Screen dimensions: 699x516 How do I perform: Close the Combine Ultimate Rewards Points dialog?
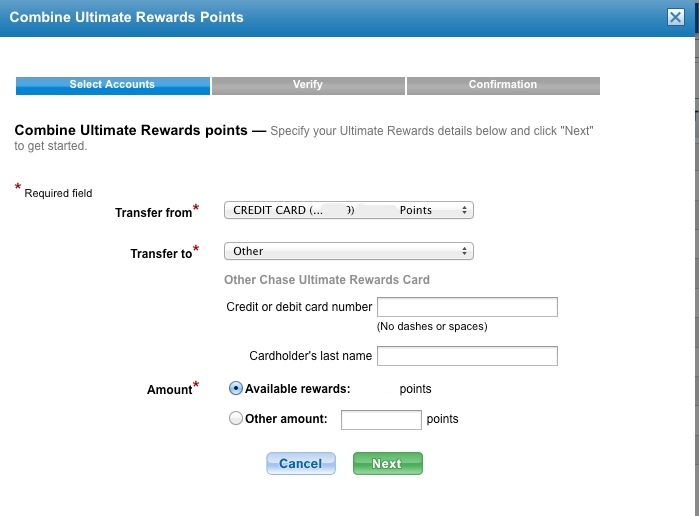tap(676, 17)
